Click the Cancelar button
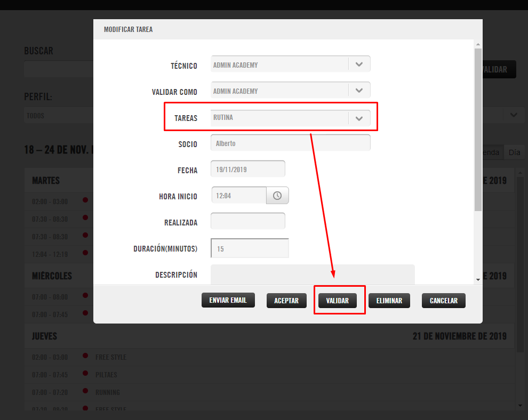Screen dimensions: 528x420 444,301
